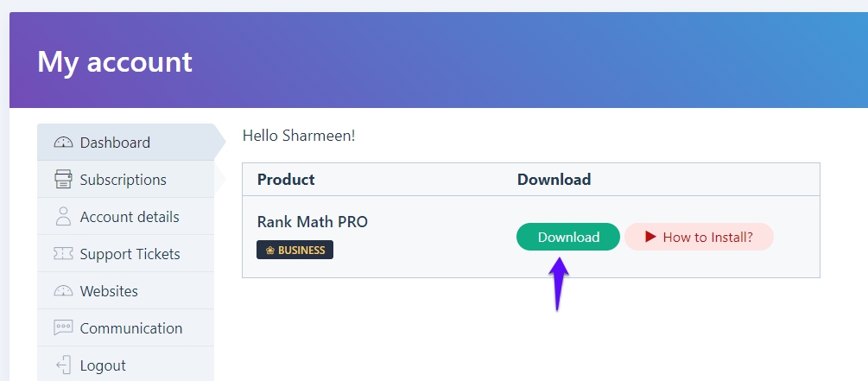
Task: Open Communication settings
Action: [x=131, y=328]
